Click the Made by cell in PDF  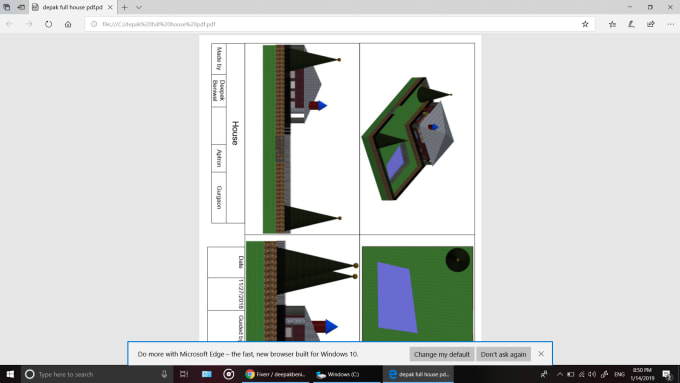pos(219,58)
